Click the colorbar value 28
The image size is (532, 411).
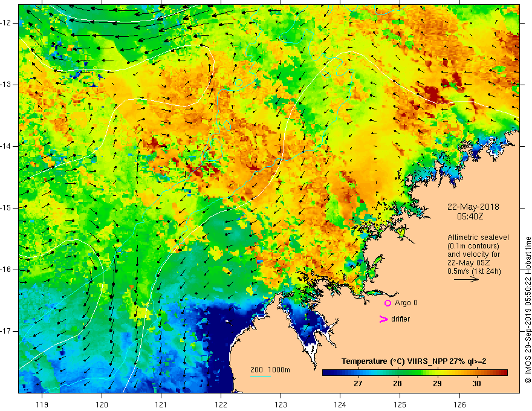(x=397, y=384)
